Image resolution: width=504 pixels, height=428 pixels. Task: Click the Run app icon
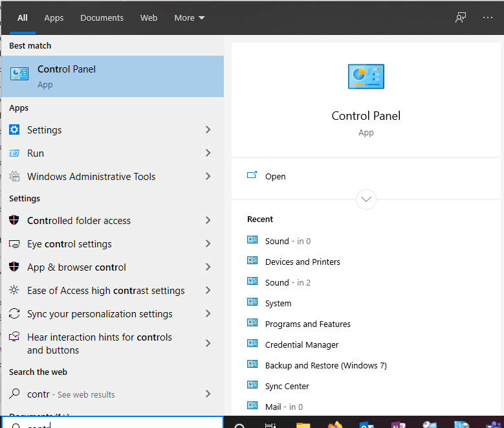[x=14, y=153]
